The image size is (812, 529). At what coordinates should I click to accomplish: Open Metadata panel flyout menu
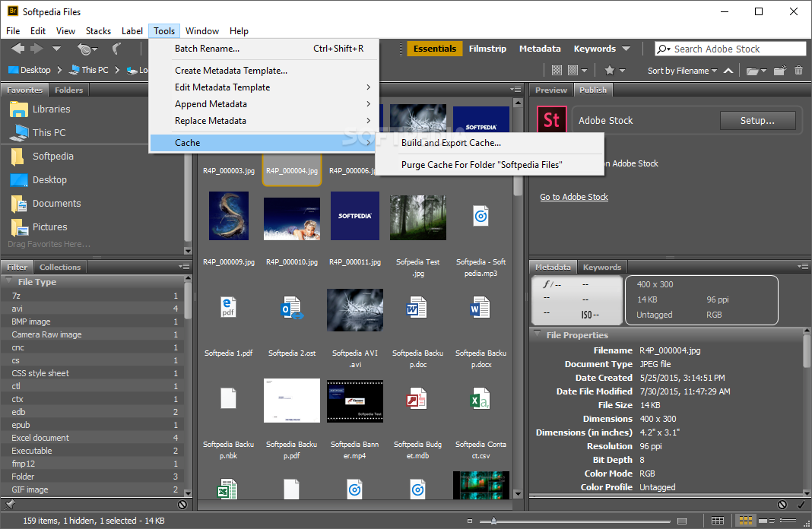(803, 267)
